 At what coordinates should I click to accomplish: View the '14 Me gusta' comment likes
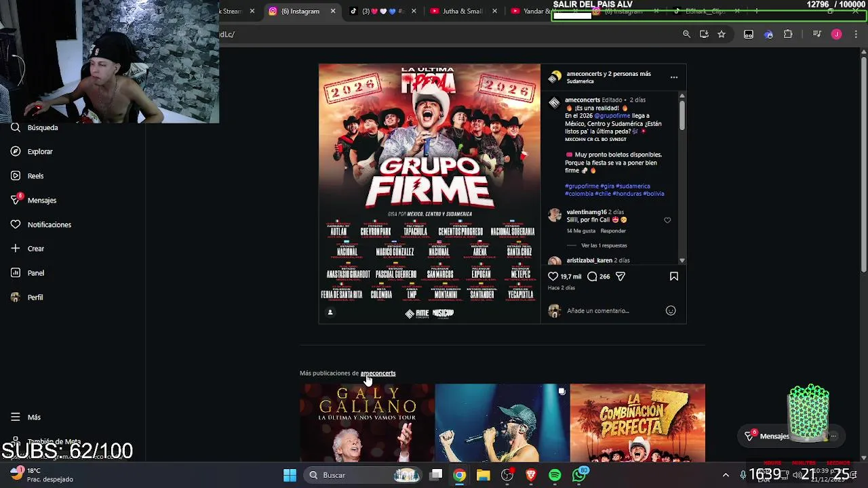[x=581, y=231]
